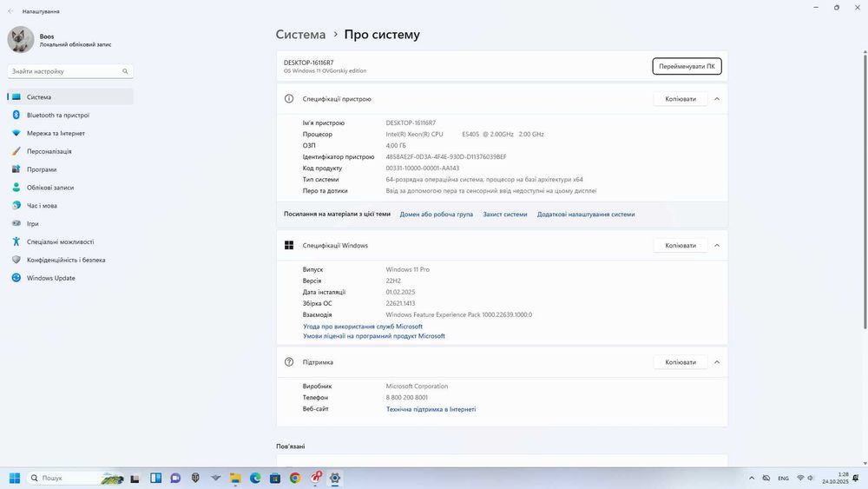Viewport: 868px width, 489px height.
Task: Click the Windows logo next to Специфікації Windows
Action: [x=289, y=245]
